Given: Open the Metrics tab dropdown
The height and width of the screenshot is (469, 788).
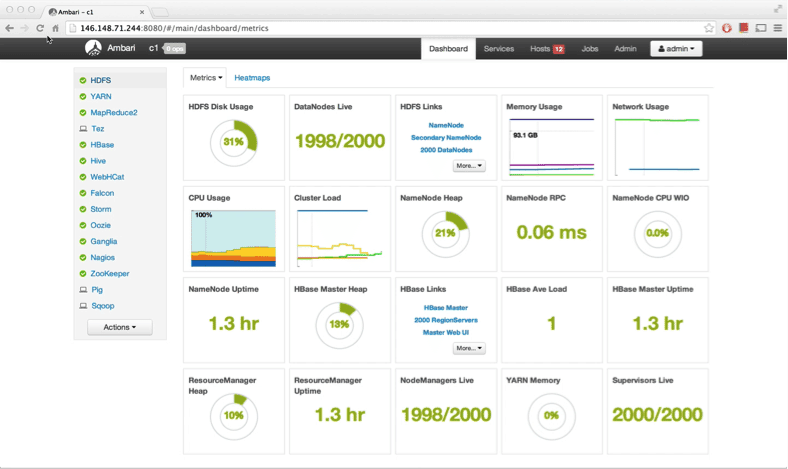Looking at the screenshot, I should click(206, 77).
